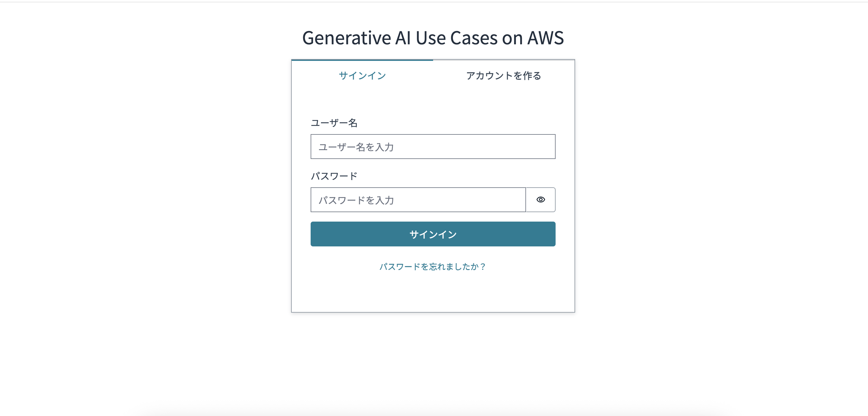The width and height of the screenshot is (868, 416).
Task: Activate the sign-in tab at the top of the card
Action: pos(362,75)
